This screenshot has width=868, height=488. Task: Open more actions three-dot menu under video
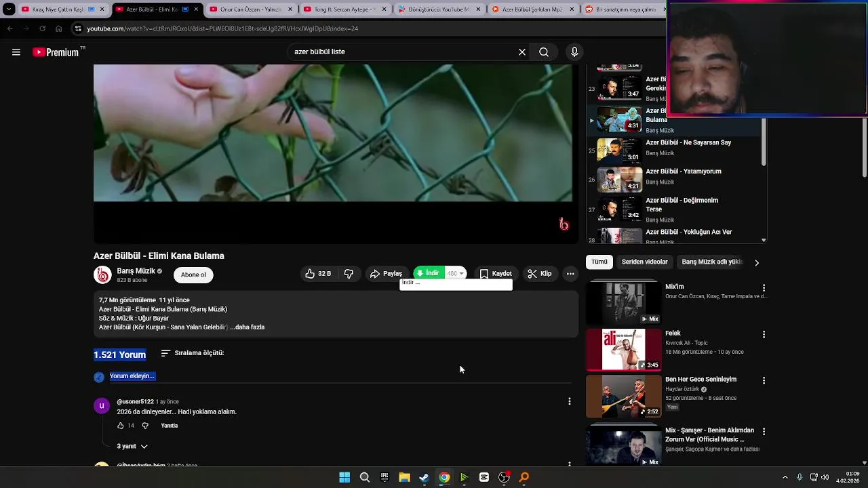coord(570,274)
